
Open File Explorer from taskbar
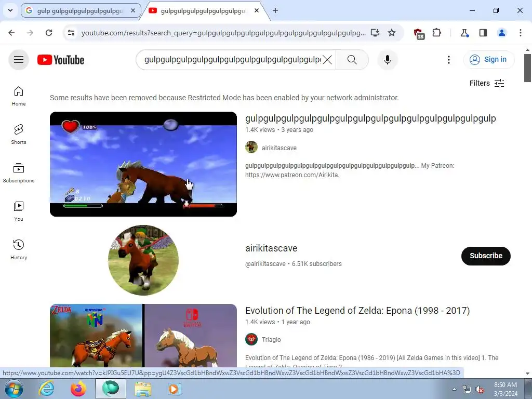point(143,389)
